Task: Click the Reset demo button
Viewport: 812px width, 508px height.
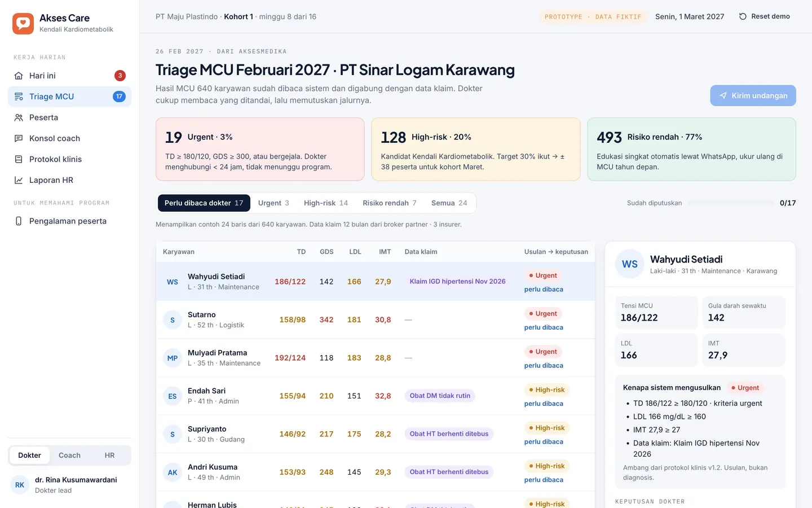Action: (765, 16)
